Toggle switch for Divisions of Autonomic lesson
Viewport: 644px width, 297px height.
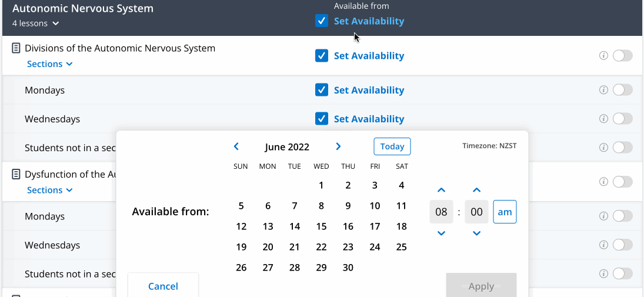[623, 55]
